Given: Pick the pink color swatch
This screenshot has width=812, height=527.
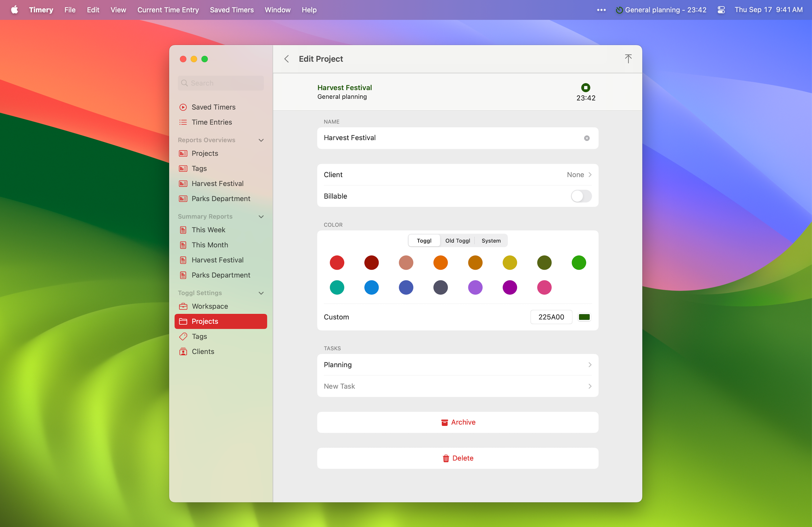Looking at the screenshot, I should (x=544, y=287).
